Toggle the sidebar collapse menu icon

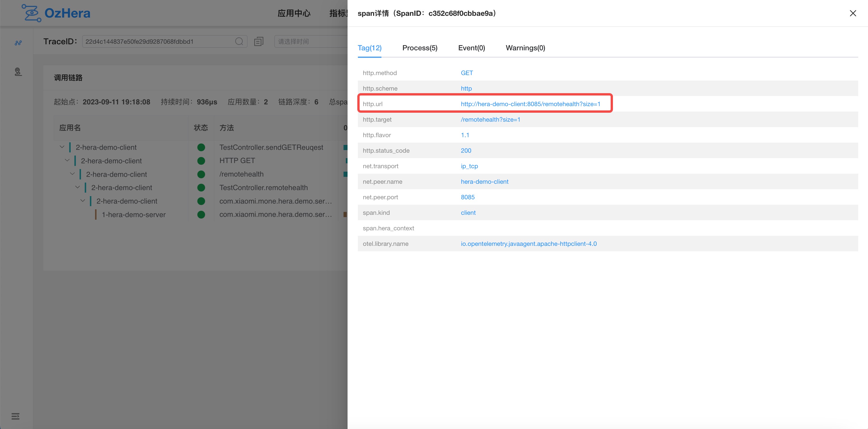(x=16, y=416)
